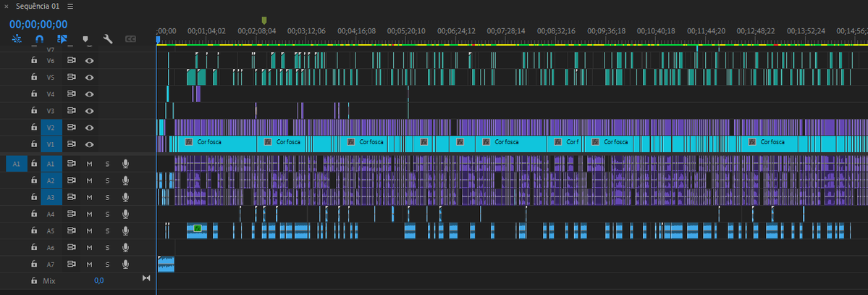
Task: Solo track A3 with S button
Action: point(107,197)
